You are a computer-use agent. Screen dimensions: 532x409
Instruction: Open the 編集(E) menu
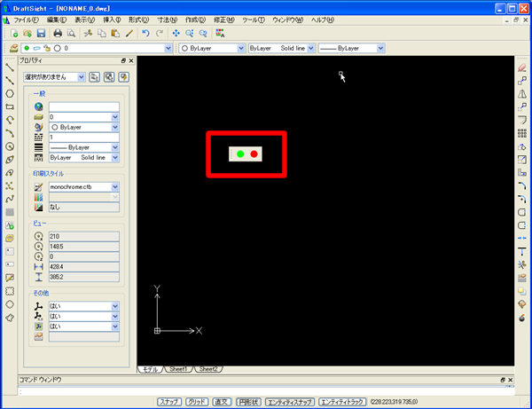pyautogui.click(x=57, y=20)
